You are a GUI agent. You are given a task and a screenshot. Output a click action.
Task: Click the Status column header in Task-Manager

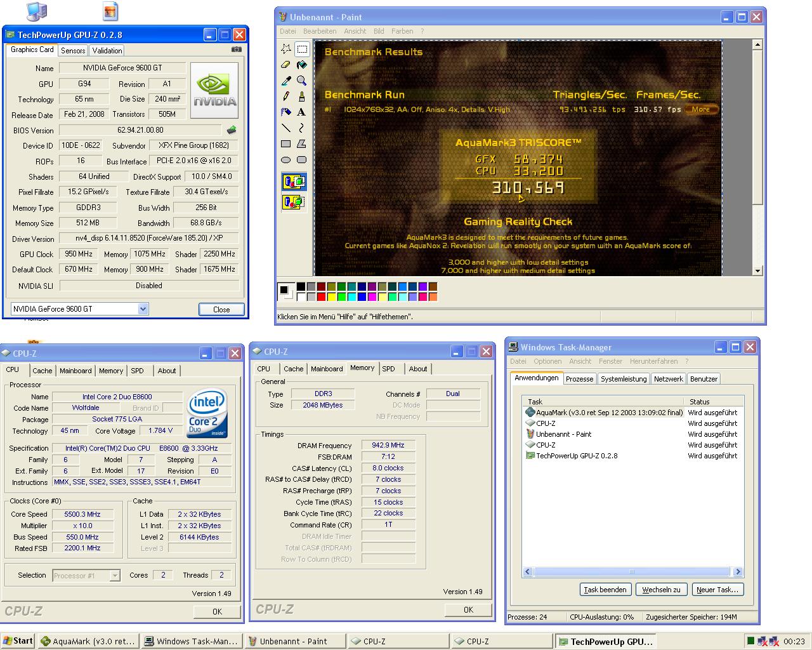click(714, 401)
